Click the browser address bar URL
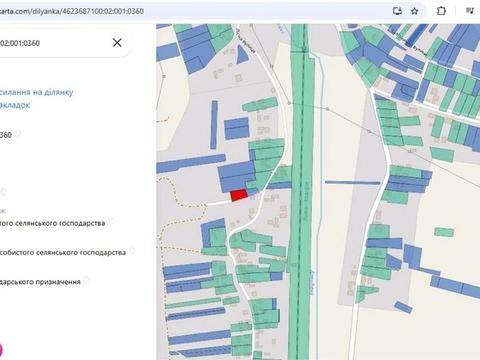 pos(72,11)
